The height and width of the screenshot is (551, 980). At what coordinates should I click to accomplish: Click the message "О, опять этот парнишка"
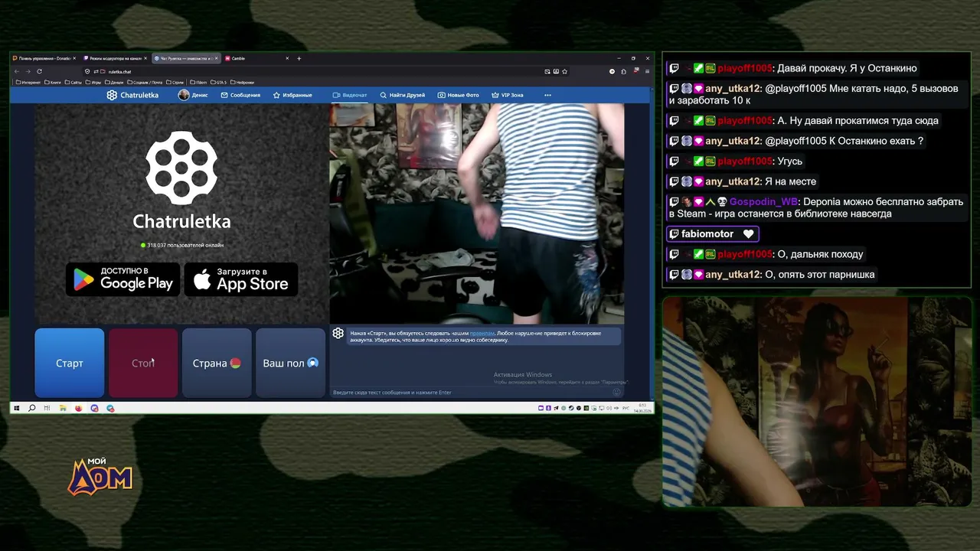click(x=820, y=275)
